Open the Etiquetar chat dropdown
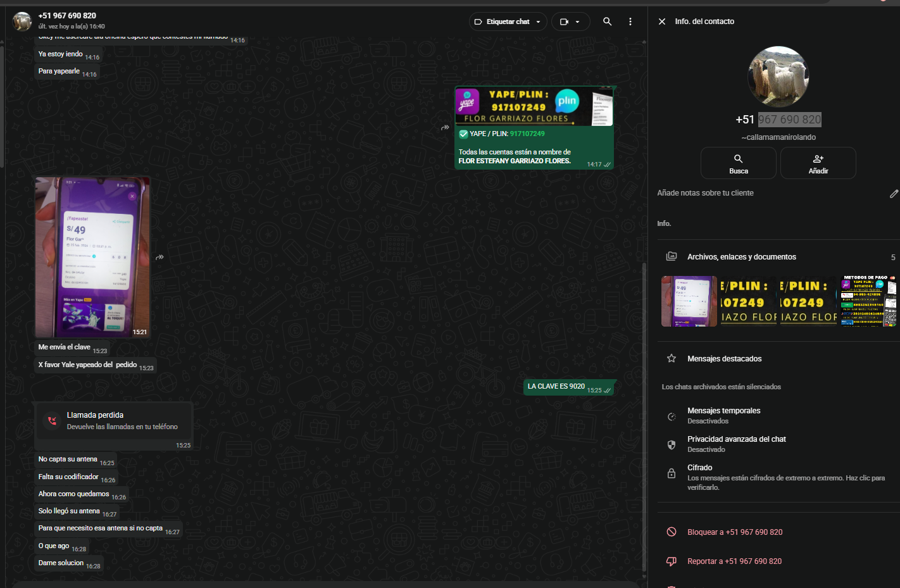900x588 pixels. click(x=508, y=22)
